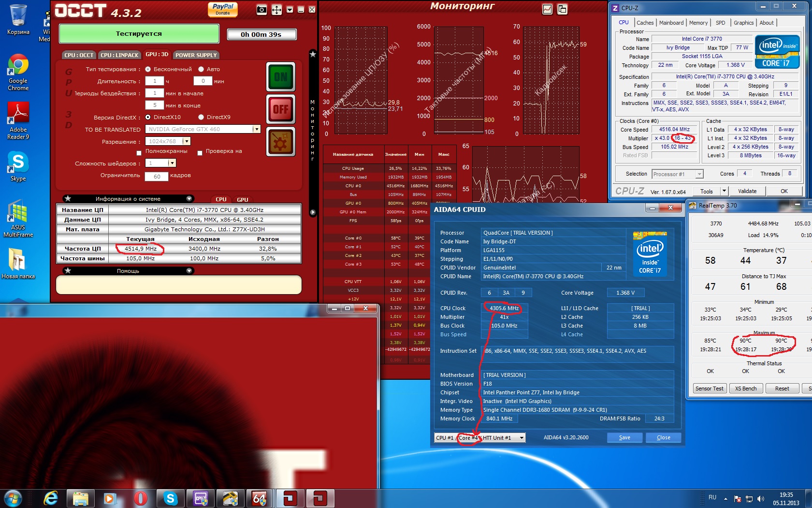
Task: Expand the 'Помощь' section
Action: coord(189,270)
